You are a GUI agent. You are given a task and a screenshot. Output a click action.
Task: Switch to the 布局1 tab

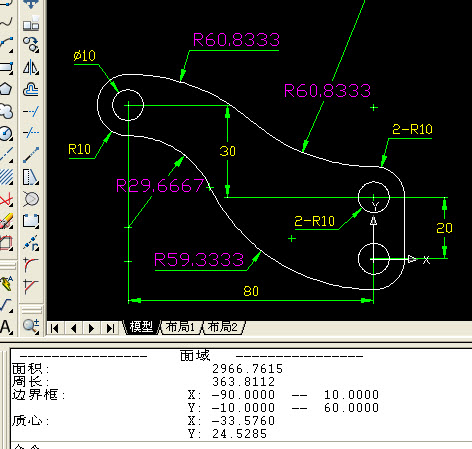(x=180, y=327)
